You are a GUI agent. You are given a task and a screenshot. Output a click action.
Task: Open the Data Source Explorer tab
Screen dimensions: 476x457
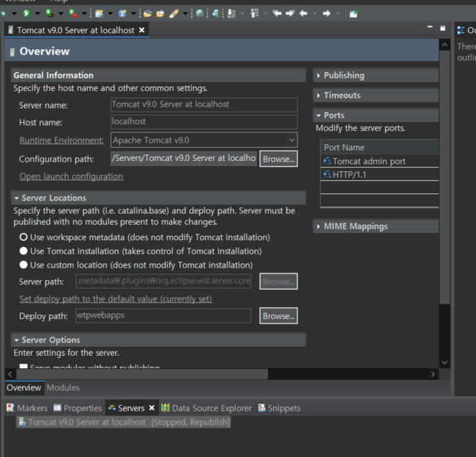[207, 408]
